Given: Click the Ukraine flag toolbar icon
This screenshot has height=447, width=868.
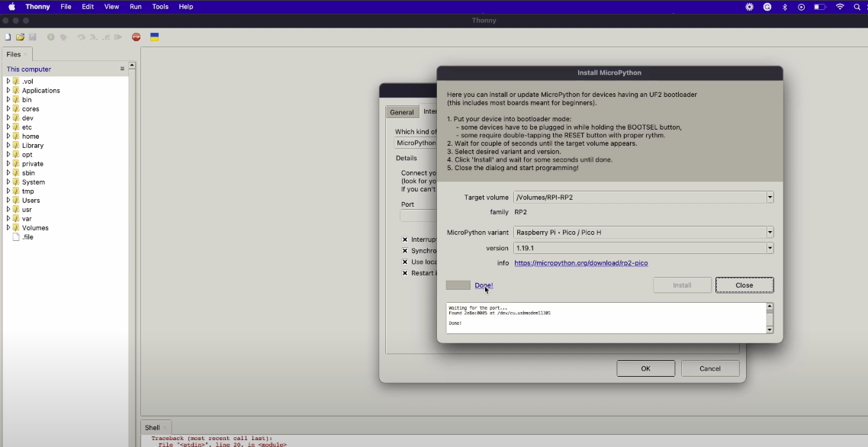Looking at the screenshot, I should pos(154,37).
